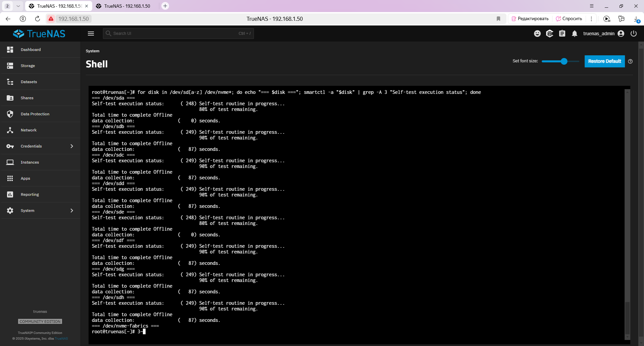Open a new browser tab
This screenshot has height=346, width=644.
click(x=165, y=6)
